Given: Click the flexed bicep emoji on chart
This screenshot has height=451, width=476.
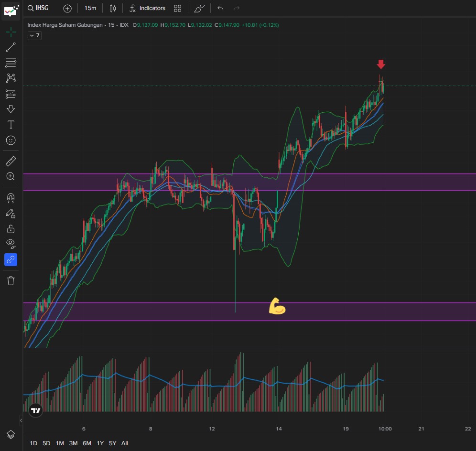Looking at the screenshot, I should coord(277,306).
